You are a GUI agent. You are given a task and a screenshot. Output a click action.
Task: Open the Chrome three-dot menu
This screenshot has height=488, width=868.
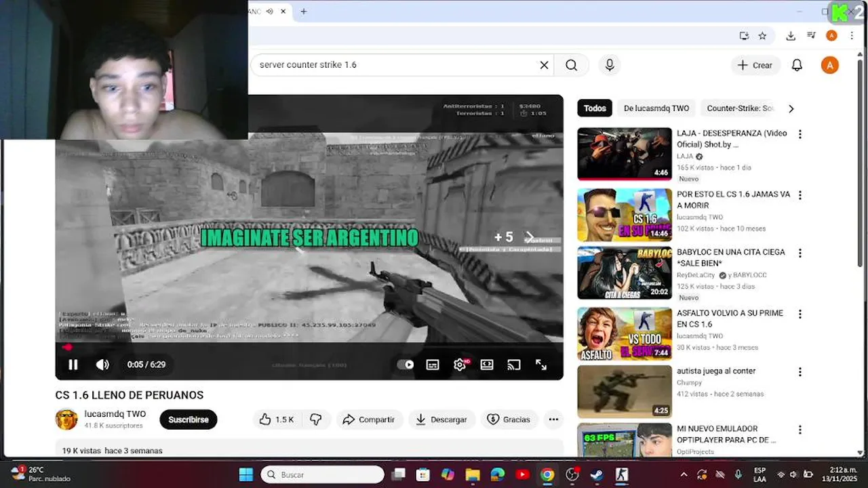pos(852,36)
